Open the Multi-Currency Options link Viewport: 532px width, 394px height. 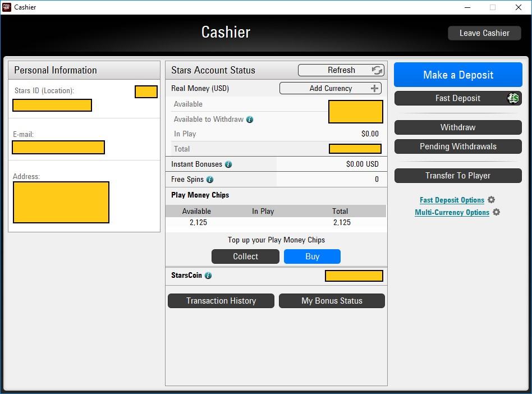(x=452, y=212)
